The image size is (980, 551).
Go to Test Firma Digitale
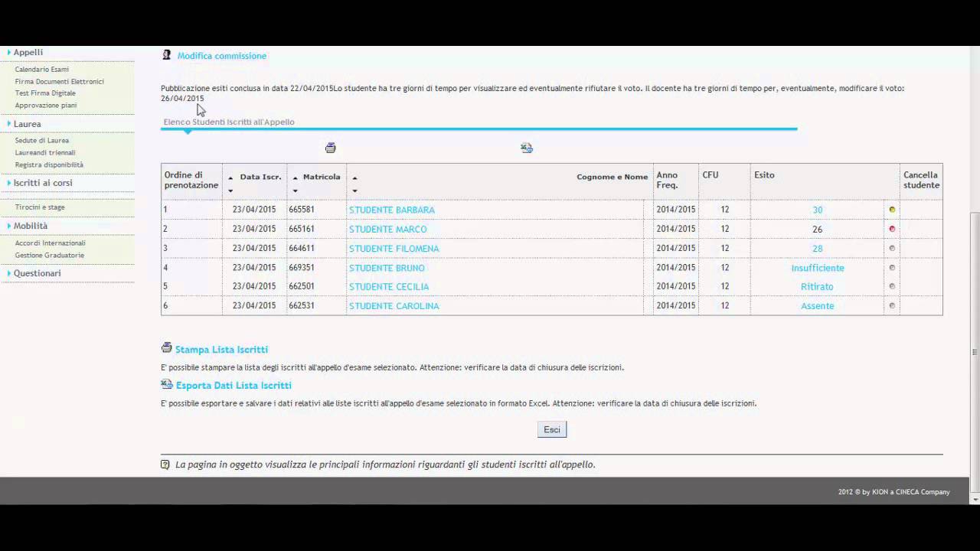coord(45,93)
